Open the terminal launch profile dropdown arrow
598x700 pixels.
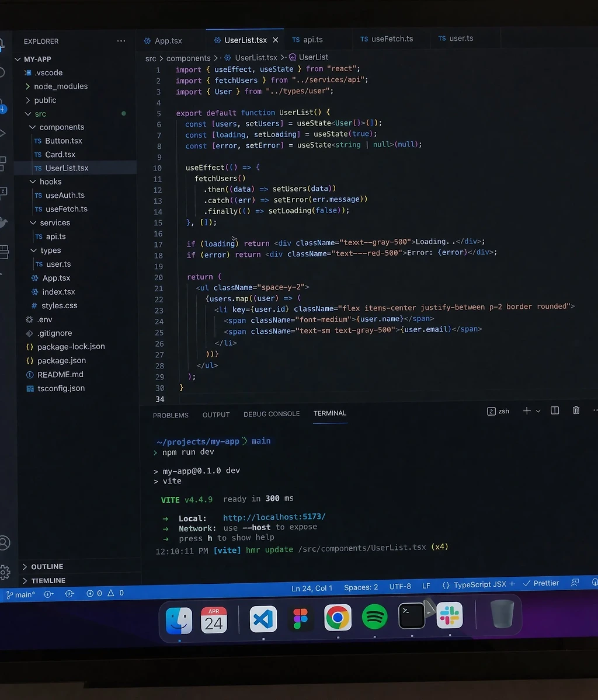(x=538, y=411)
